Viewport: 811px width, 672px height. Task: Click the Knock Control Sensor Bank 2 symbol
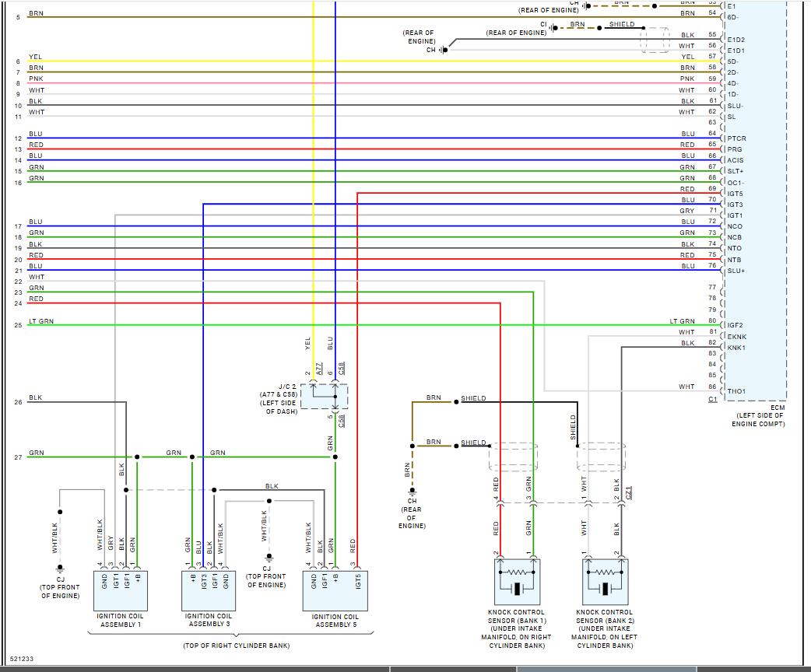[x=605, y=582]
